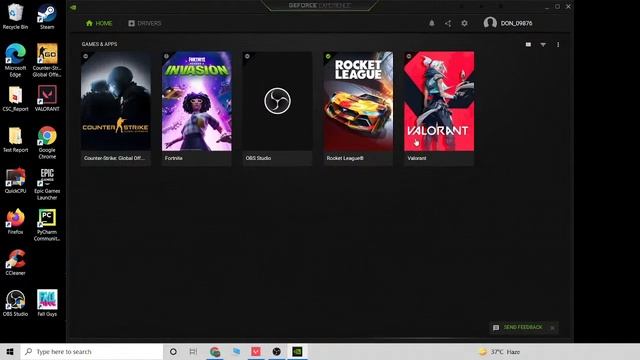The width and height of the screenshot is (640, 360).
Task: Click status badge on OBS Studio tile
Action: tap(247, 56)
